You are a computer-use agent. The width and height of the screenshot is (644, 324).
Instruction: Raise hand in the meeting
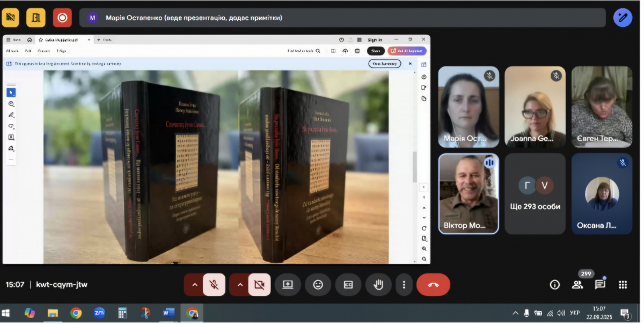(x=378, y=285)
